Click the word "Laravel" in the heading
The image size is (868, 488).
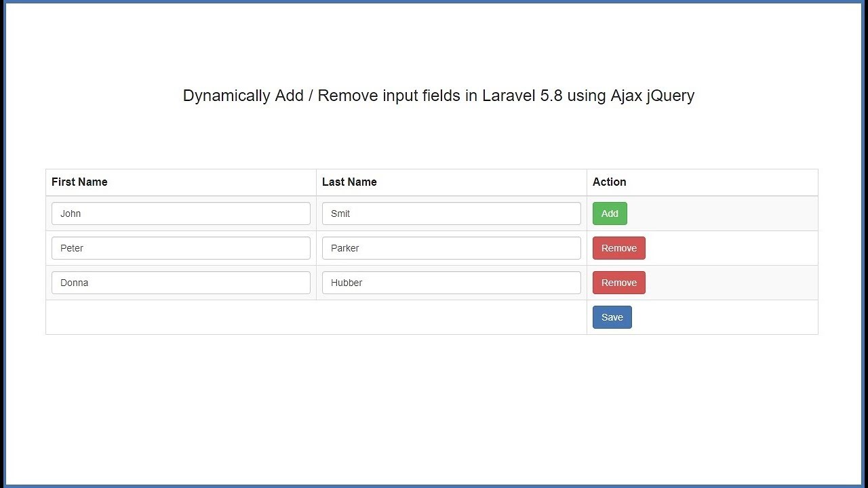click(509, 96)
